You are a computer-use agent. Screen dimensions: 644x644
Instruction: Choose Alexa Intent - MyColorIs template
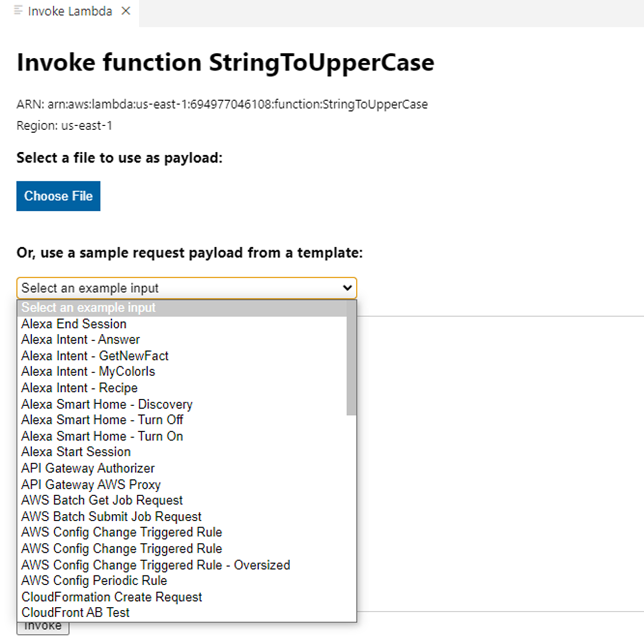point(182,372)
